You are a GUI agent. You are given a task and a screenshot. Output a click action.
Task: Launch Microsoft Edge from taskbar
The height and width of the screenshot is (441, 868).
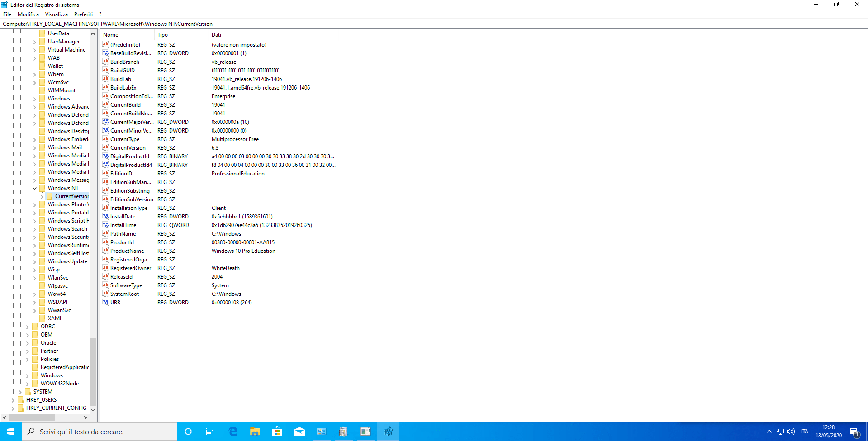(233, 432)
